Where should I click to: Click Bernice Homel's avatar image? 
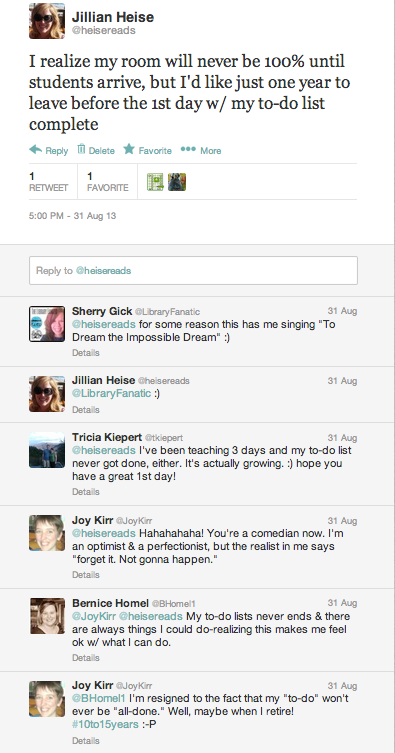[47, 616]
